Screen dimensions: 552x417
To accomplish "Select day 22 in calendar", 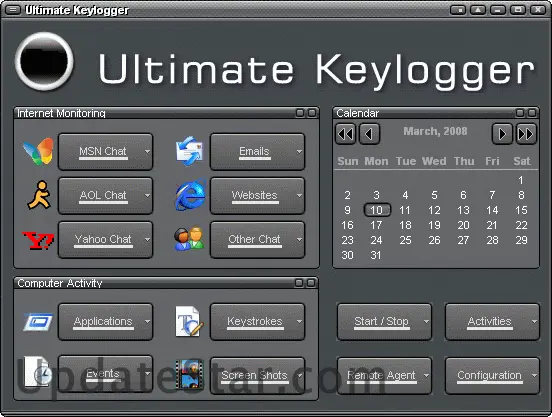I will click(521, 225).
